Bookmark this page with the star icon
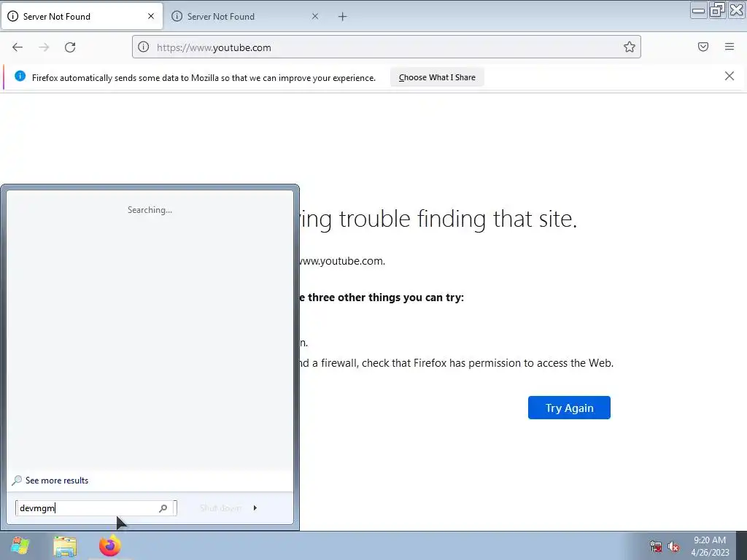747x560 pixels. point(630,47)
